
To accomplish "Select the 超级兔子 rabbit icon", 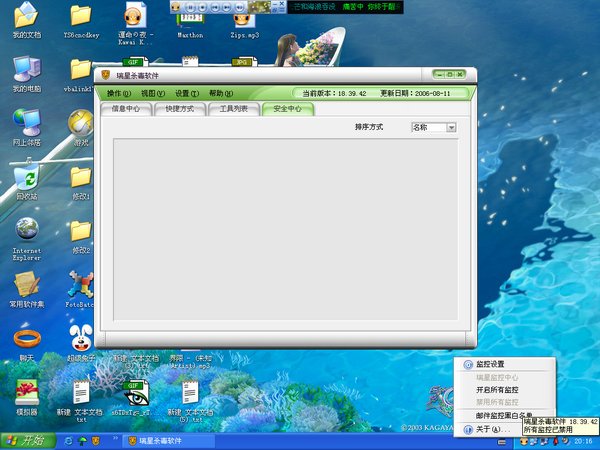I will pyautogui.click(x=81, y=343).
